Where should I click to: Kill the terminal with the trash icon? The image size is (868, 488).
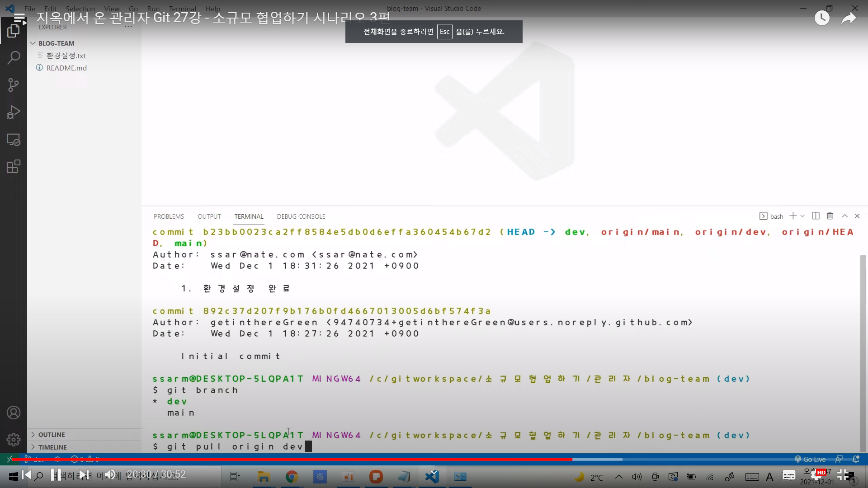(x=830, y=216)
